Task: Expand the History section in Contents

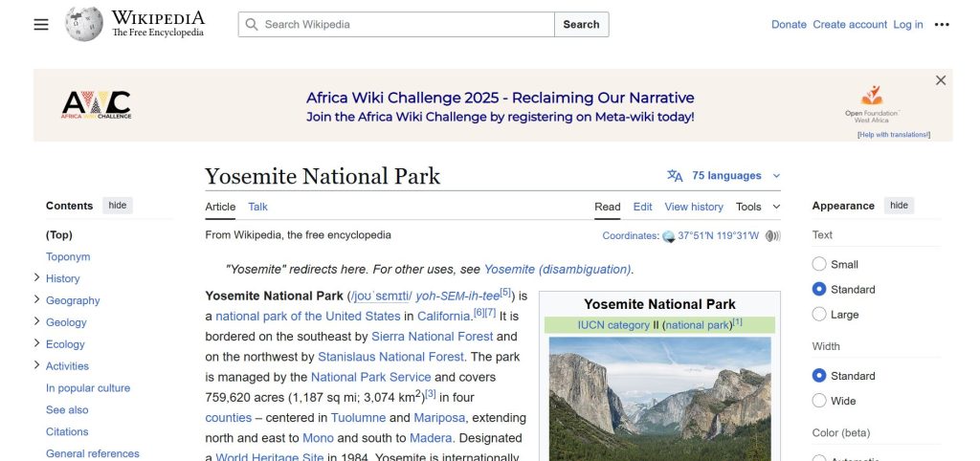Action: [x=36, y=278]
